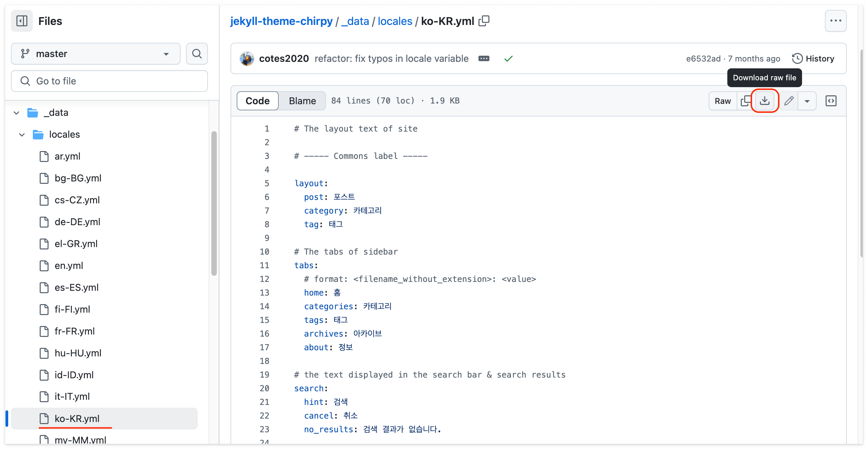The image size is (868, 449).
Task: Copy raw file contents icon
Action: (746, 101)
